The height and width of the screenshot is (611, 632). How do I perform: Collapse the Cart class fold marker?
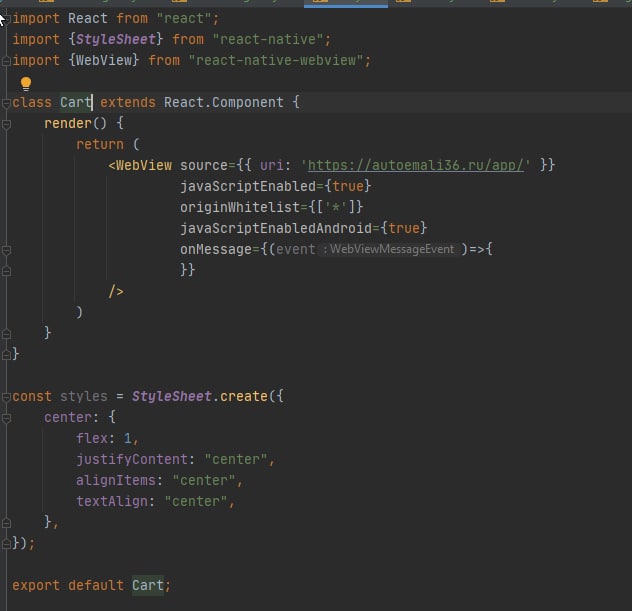[6, 103]
